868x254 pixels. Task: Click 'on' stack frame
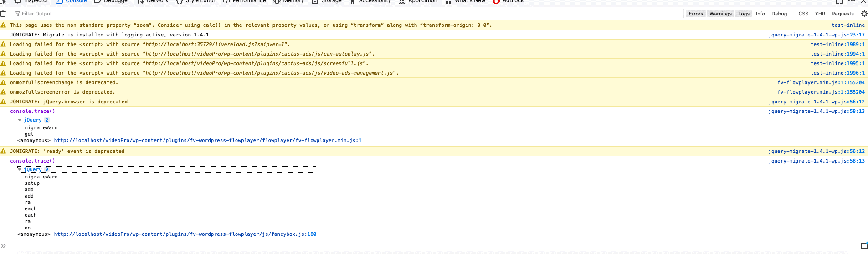point(28,228)
